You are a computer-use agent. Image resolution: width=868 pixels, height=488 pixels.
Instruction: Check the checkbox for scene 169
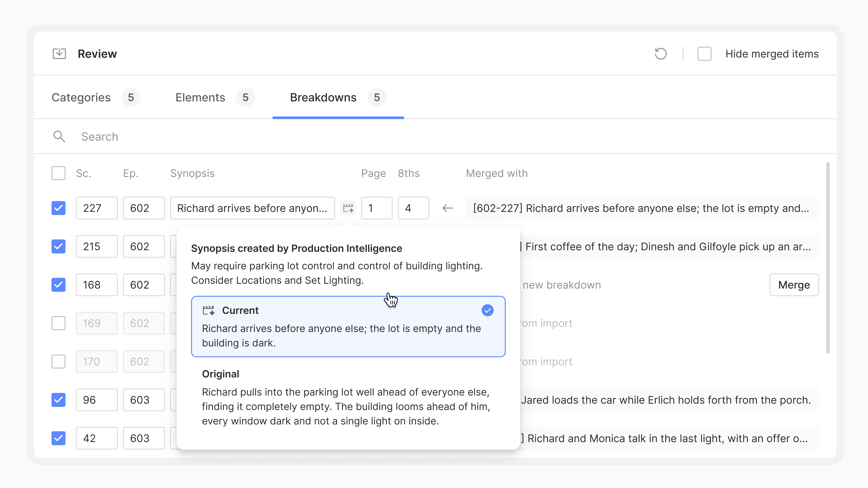58,323
